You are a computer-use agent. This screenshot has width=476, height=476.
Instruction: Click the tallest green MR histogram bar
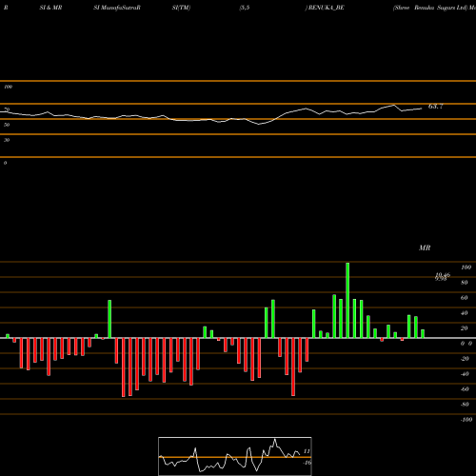click(347, 300)
